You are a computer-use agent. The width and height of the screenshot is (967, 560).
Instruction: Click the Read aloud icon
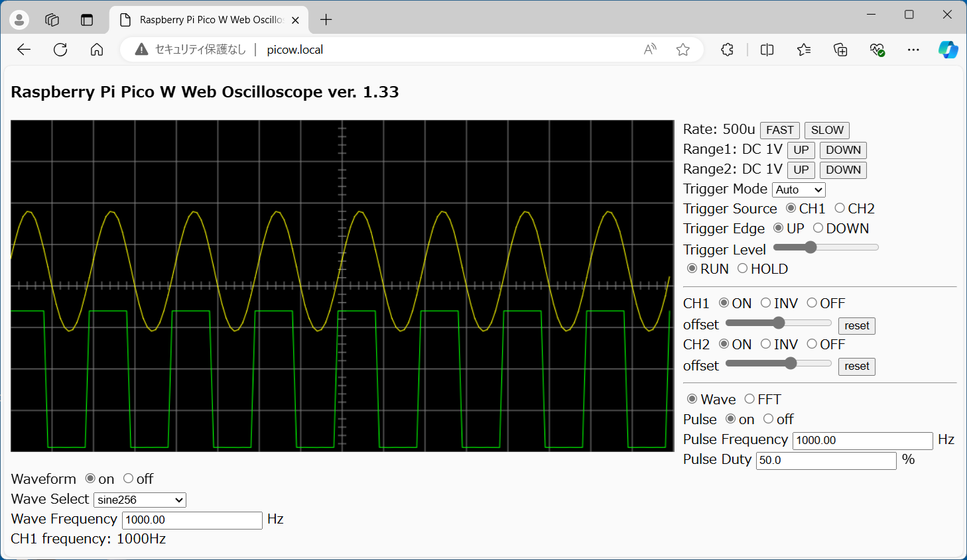[650, 50]
